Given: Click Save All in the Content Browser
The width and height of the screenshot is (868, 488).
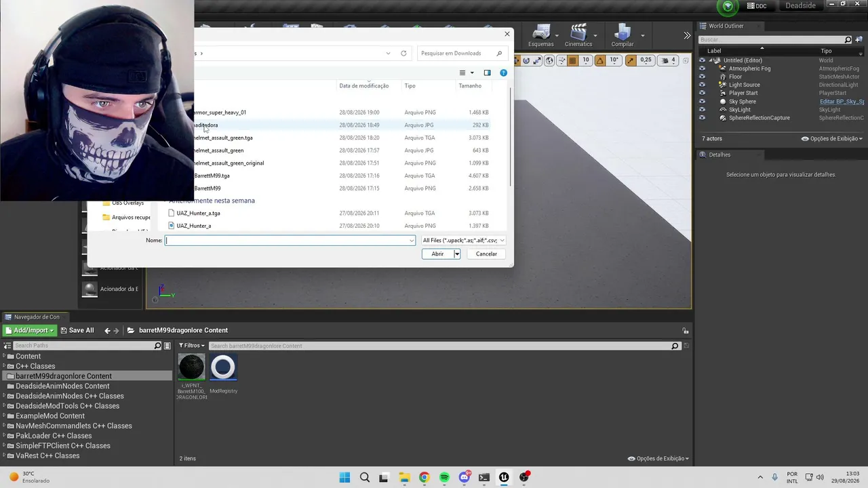Looking at the screenshot, I should pos(77,331).
